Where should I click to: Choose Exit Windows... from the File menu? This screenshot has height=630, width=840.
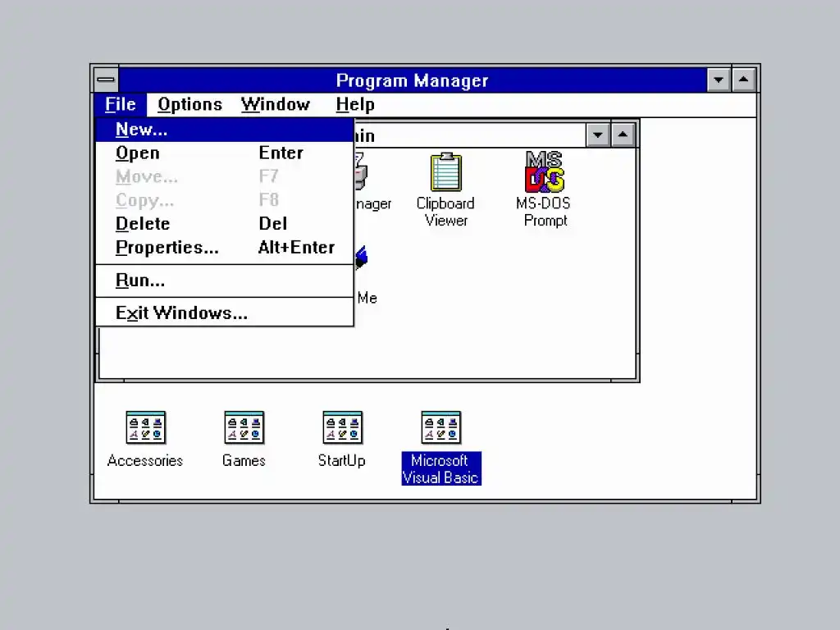pos(225,313)
